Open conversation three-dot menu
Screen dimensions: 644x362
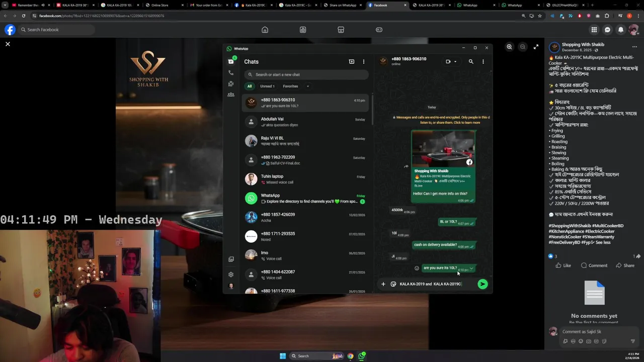(x=483, y=61)
